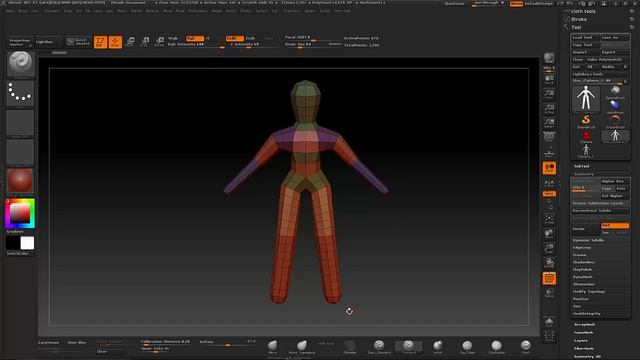Toggle the Zadd button
This screenshot has width=640, height=360.
(234, 38)
